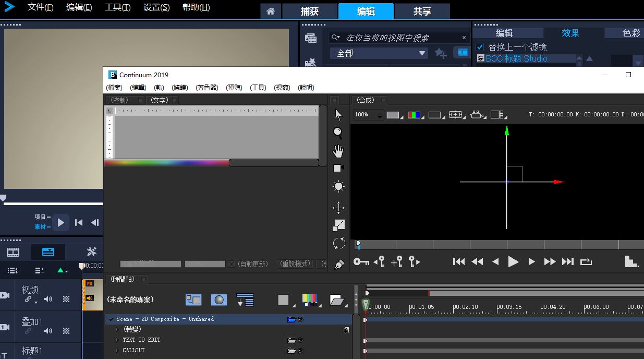The height and width of the screenshot is (359, 644).
Task: Expand the (轉變) row
Action: pyautogui.click(x=117, y=330)
